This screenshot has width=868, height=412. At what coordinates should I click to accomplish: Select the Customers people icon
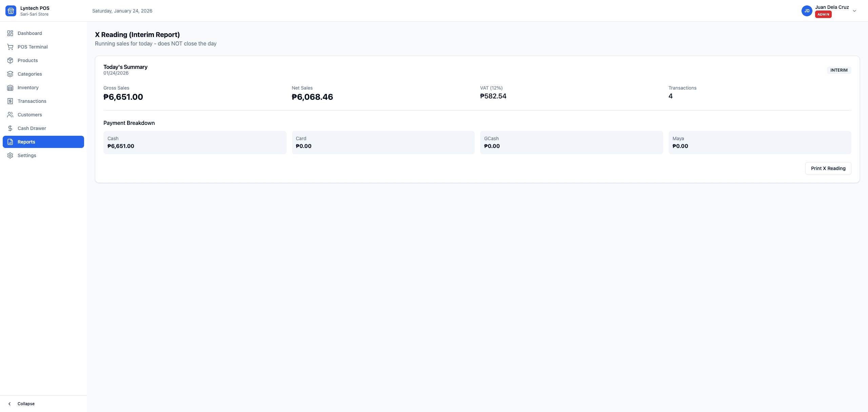coord(10,115)
